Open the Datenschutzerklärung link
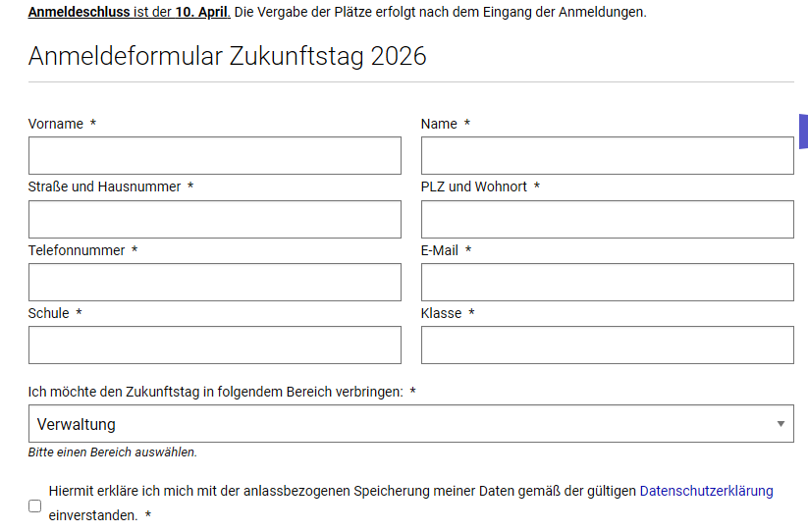 click(706, 491)
